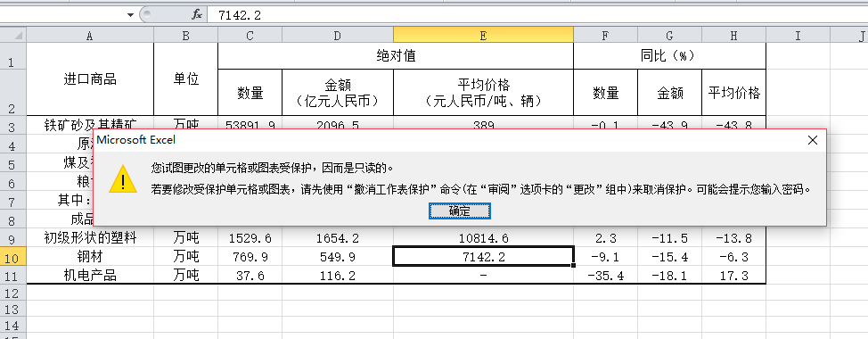This screenshot has height=339, width=868.
Task: Click the cell with value 116.2
Action: 338,276
